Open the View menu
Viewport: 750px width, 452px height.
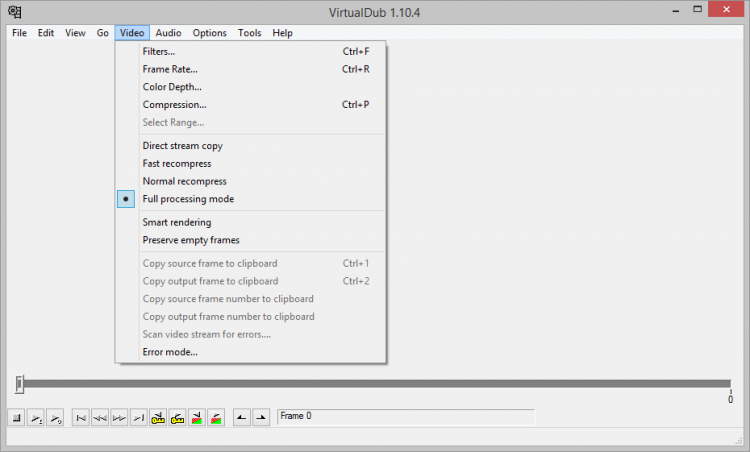pyautogui.click(x=75, y=33)
